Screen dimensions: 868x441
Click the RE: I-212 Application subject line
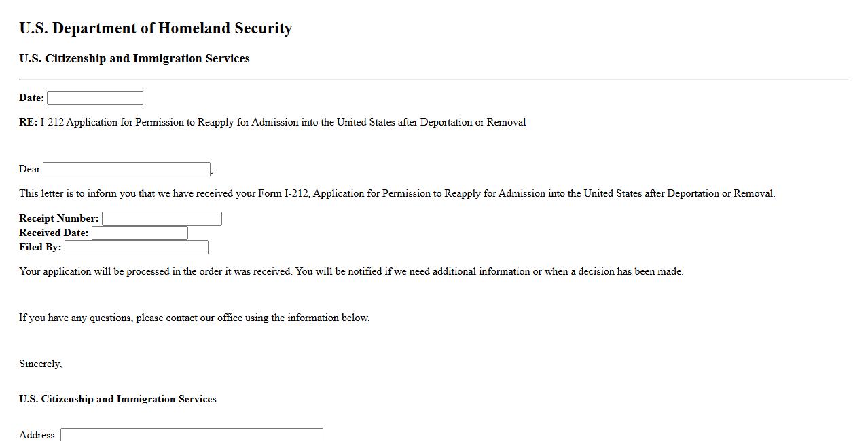coord(272,123)
